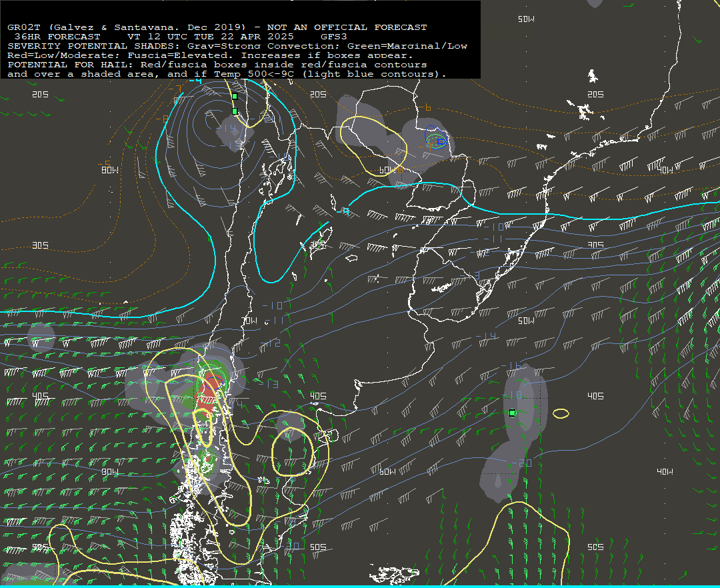Click the small blue-contoured core over Bolivia
This screenshot has height=588, width=720.
point(441,142)
